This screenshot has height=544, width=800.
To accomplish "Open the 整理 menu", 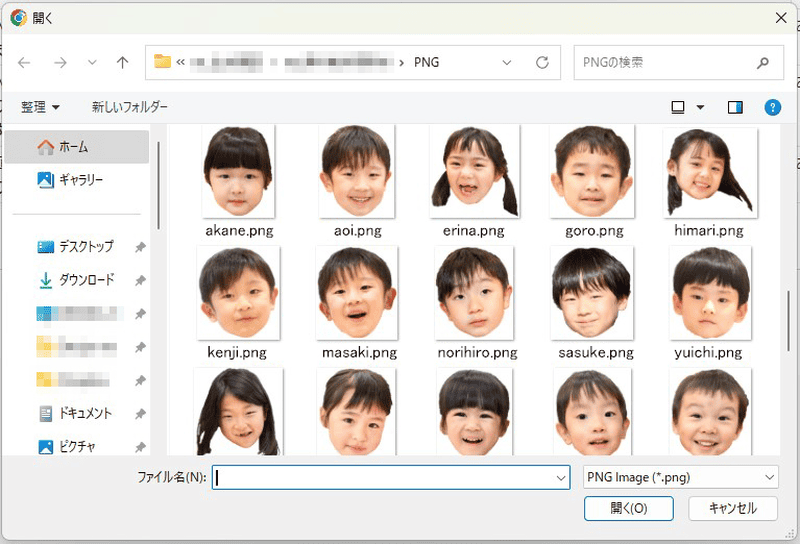I will tap(40, 107).
